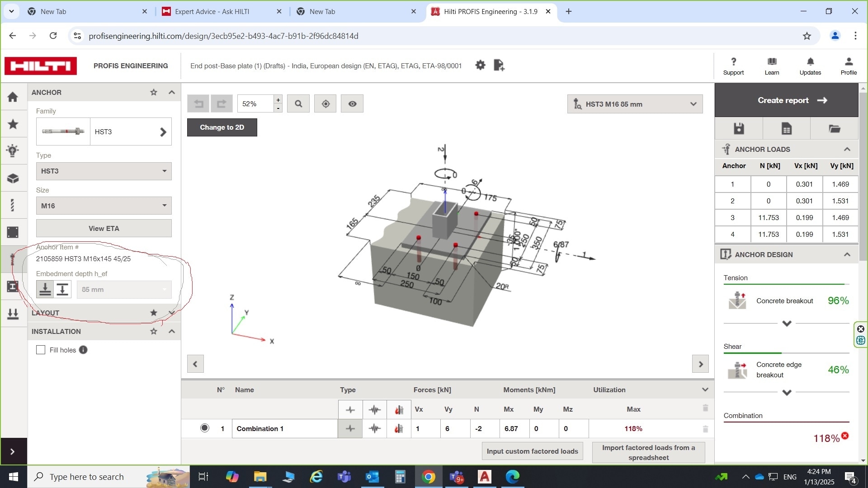Activate the center-view target icon
Image resolution: width=868 pixels, height=488 pixels.
(x=325, y=103)
